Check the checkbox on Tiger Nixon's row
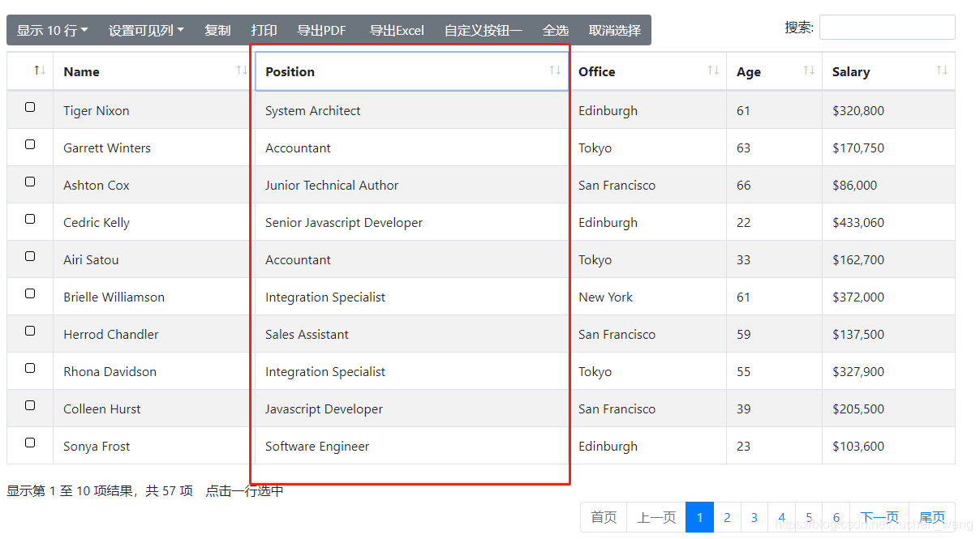The image size is (980, 539). 29,106
